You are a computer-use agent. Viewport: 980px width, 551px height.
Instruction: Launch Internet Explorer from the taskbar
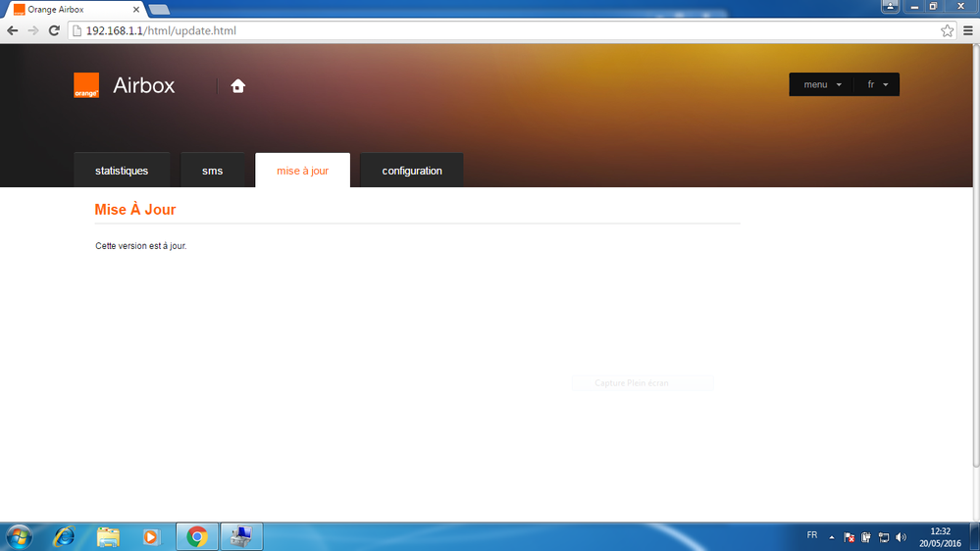64,536
